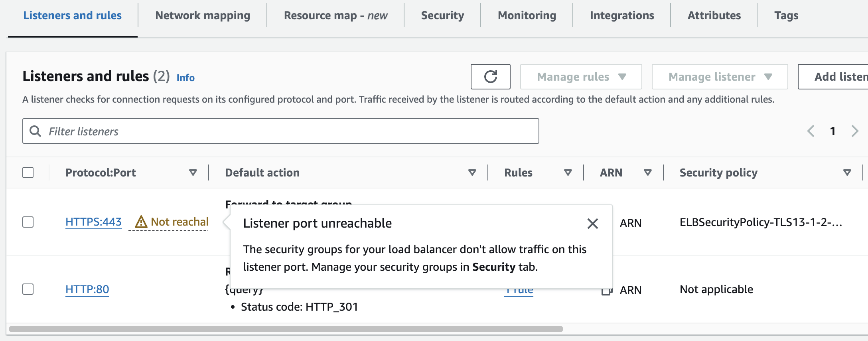Open the HTTP:80 listener link
Screen dimensions: 868x341
[87, 289]
